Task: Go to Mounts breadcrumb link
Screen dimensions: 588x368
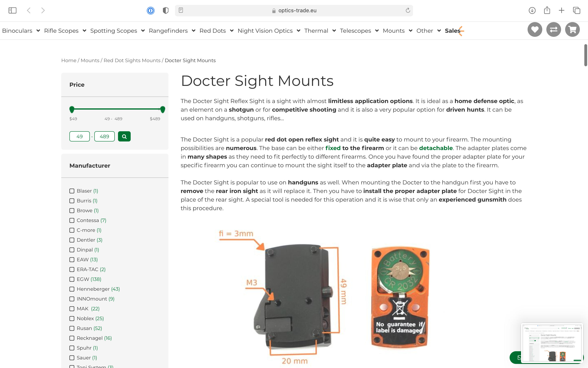Action: pos(90,60)
